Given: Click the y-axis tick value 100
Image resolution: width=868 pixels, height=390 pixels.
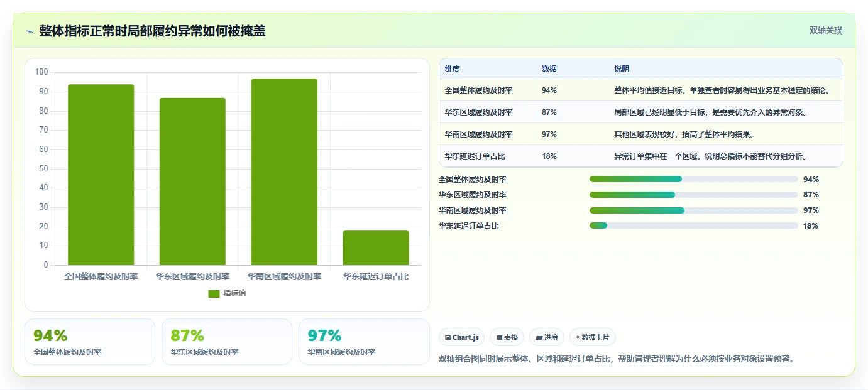Looking at the screenshot, I should pyautogui.click(x=41, y=72).
